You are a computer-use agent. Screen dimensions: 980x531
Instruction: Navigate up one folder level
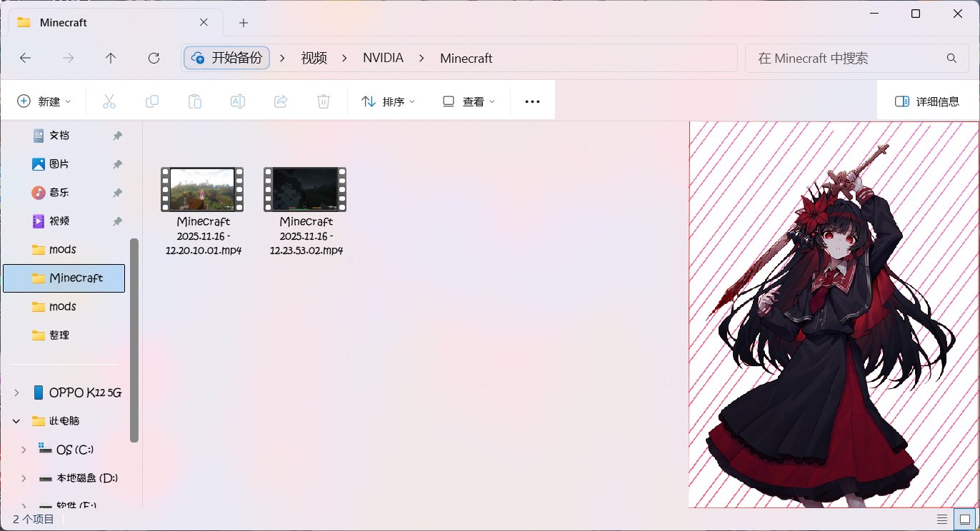tap(111, 59)
